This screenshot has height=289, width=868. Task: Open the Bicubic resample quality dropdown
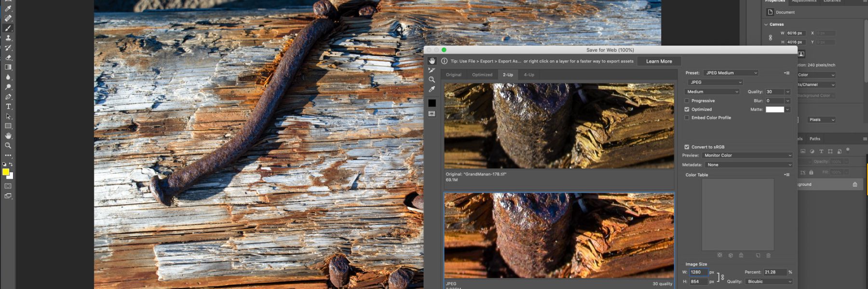tap(769, 281)
